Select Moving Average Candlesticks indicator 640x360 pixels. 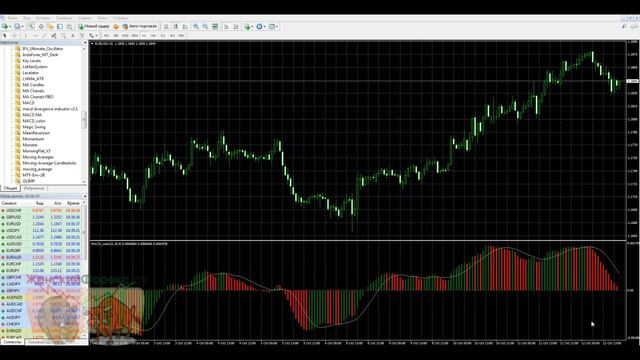click(49, 163)
